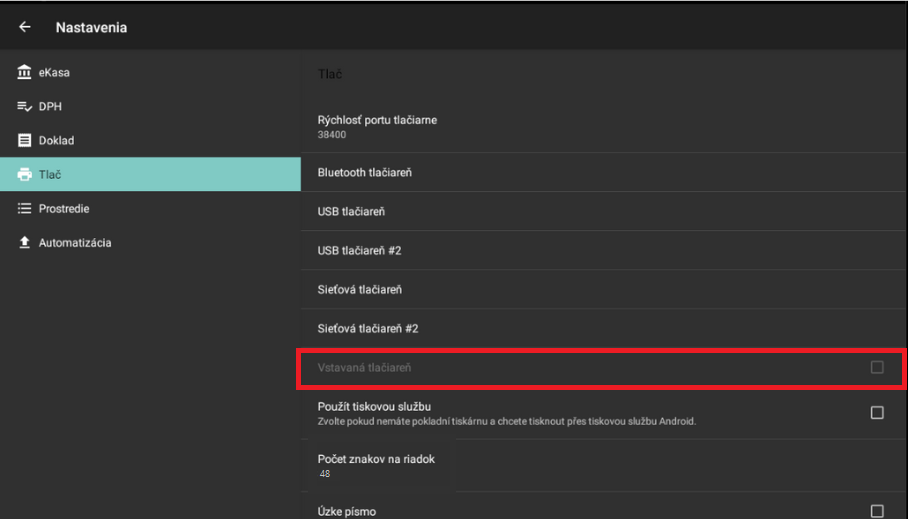Click the Prostredie list icon
Image resolution: width=908 pixels, height=519 pixels.
point(25,209)
